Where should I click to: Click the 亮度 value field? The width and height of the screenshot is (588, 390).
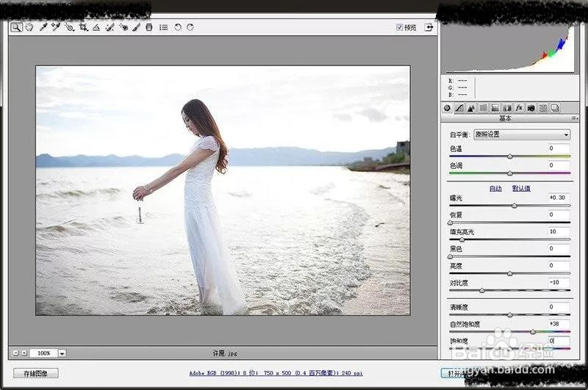tap(559, 265)
